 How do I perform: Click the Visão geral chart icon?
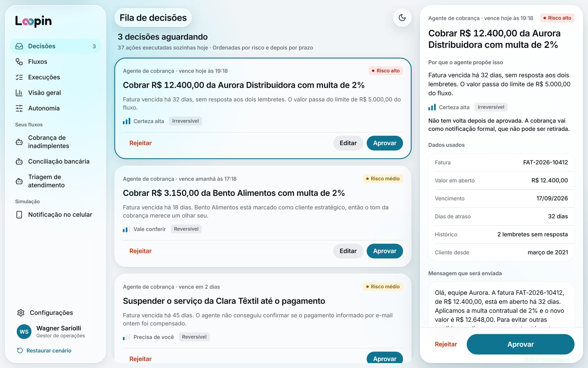click(x=19, y=93)
